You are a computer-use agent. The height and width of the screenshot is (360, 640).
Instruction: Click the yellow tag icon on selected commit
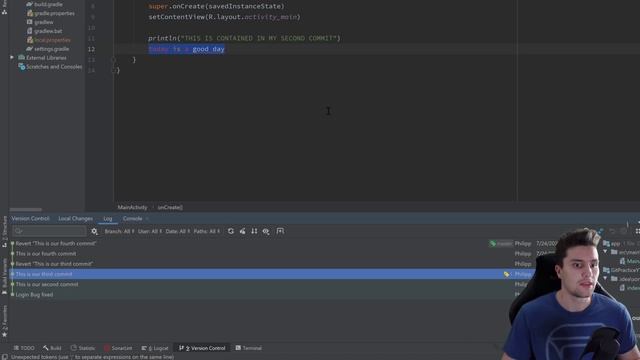(507, 274)
